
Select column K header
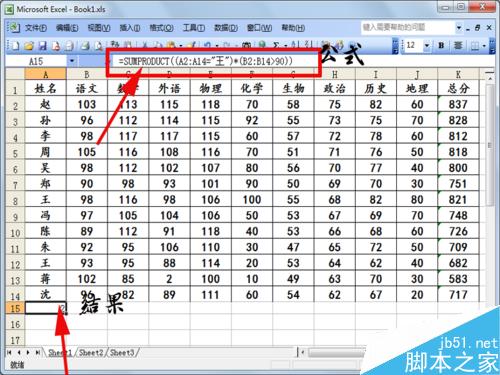click(459, 74)
